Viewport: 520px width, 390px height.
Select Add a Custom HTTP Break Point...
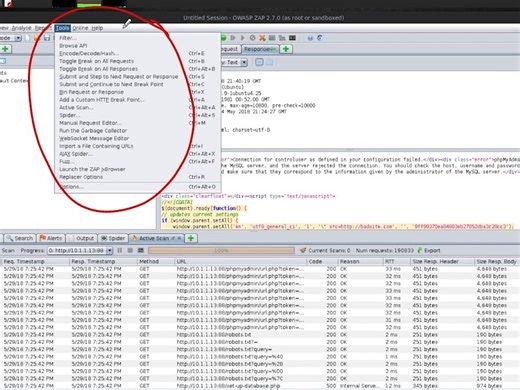click(137, 99)
